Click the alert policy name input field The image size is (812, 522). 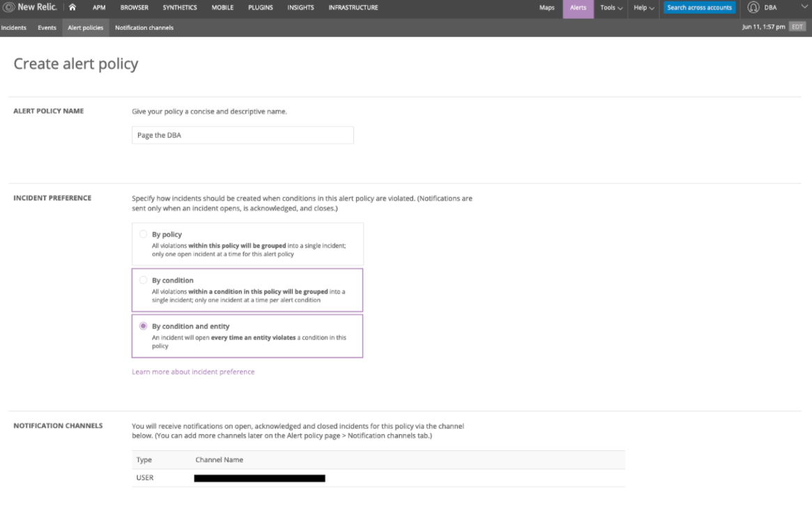tap(243, 135)
